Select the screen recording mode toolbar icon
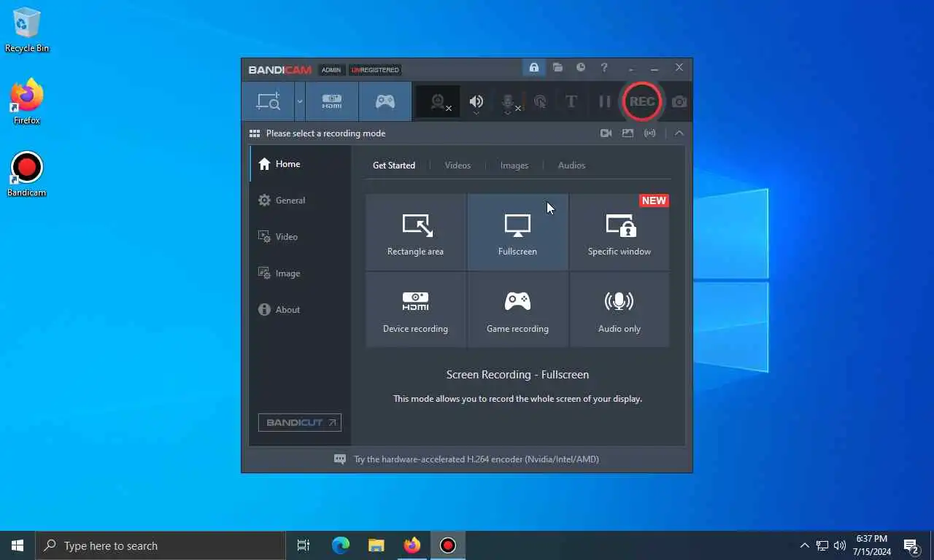 (x=268, y=101)
